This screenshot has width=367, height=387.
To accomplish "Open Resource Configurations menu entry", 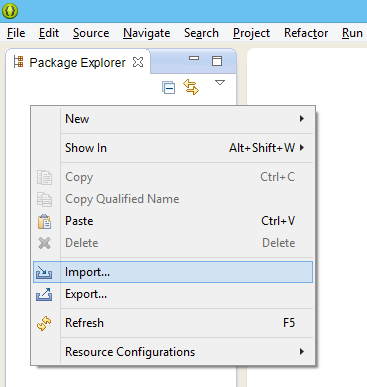I will click(x=173, y=352).
